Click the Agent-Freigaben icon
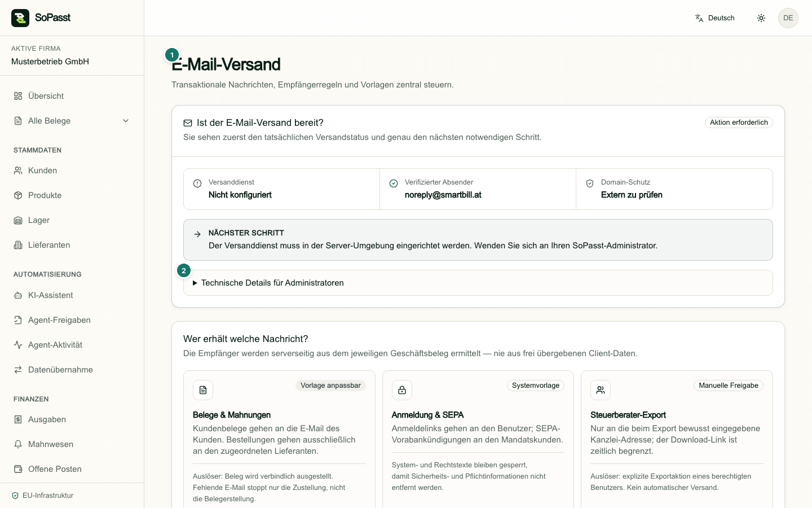 pos(18,320)
